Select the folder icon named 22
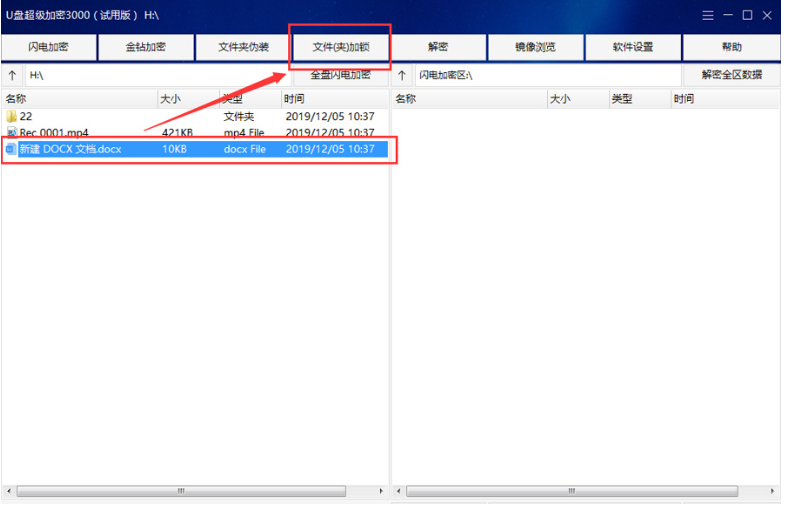787x507 pixels. 12,117
